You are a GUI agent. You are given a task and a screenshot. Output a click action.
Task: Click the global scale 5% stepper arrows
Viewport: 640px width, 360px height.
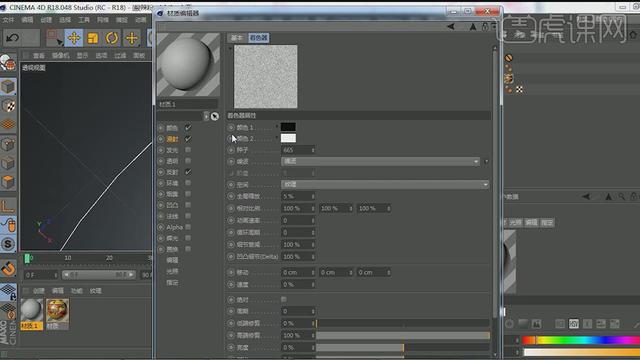pyautogui.click(x=313, y=196)
